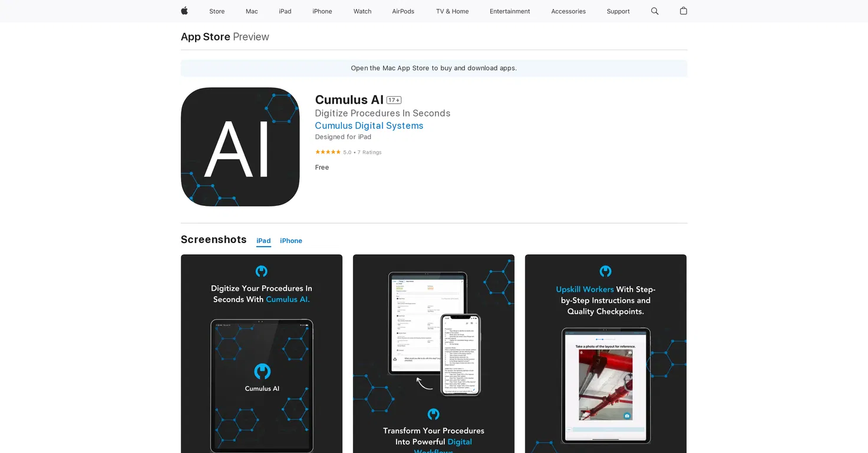Switch to the iPhone screenshots tab
868x453 pixels.
point(291,241)
